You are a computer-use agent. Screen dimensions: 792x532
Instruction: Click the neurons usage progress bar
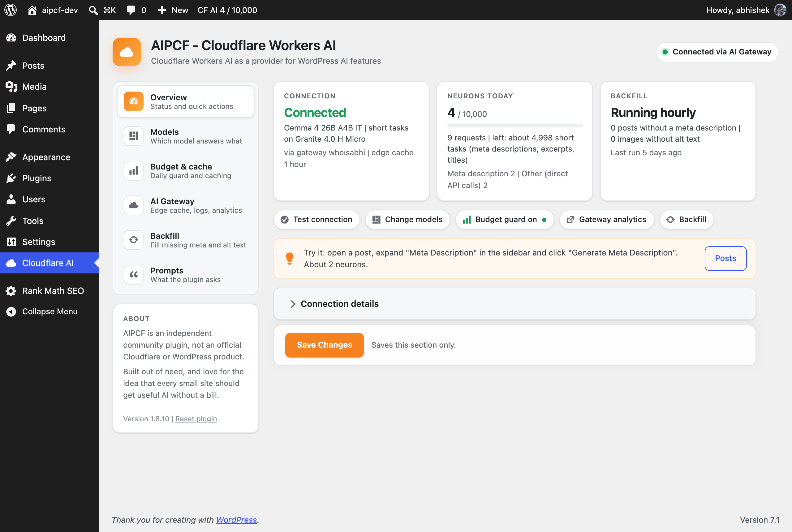tap(514, 126)
